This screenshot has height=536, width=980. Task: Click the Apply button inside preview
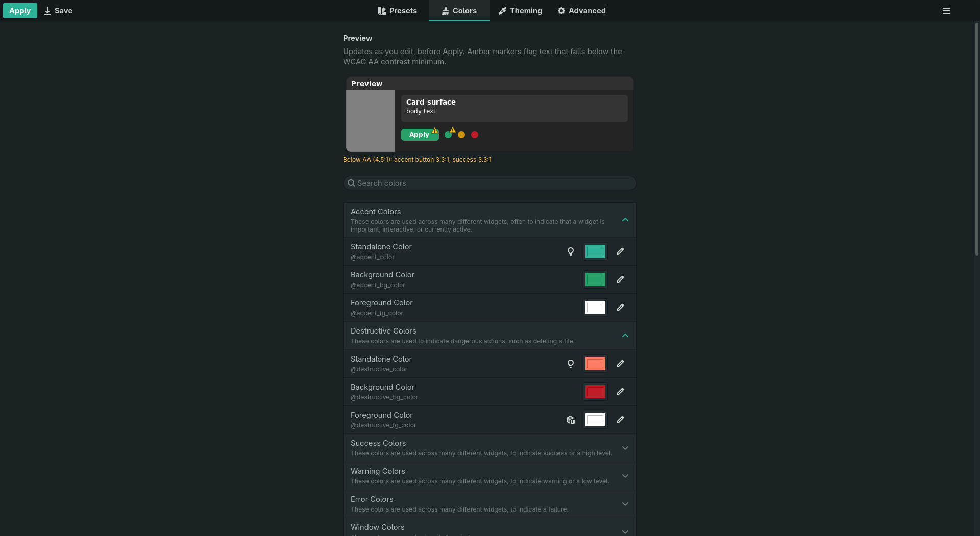[420, 135]
